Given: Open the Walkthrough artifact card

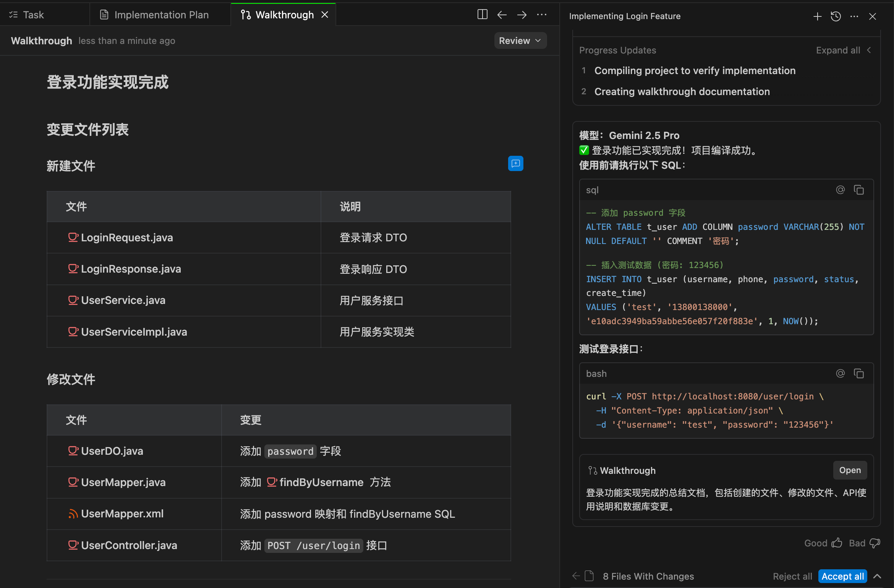Looking at the screenshot, I should click(850, 470).
